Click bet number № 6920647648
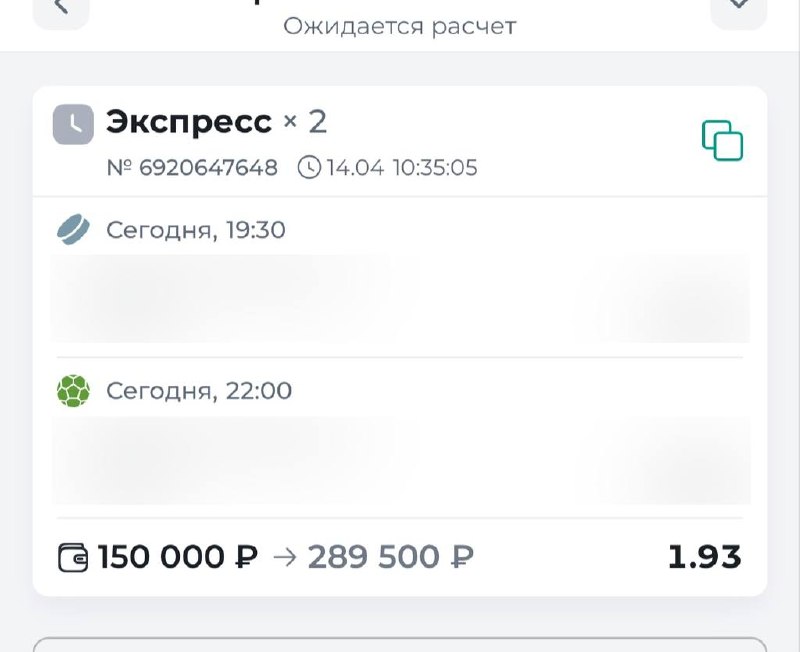Image resolution: width=800 pixels, height=652 pixels. coord(192,168)
